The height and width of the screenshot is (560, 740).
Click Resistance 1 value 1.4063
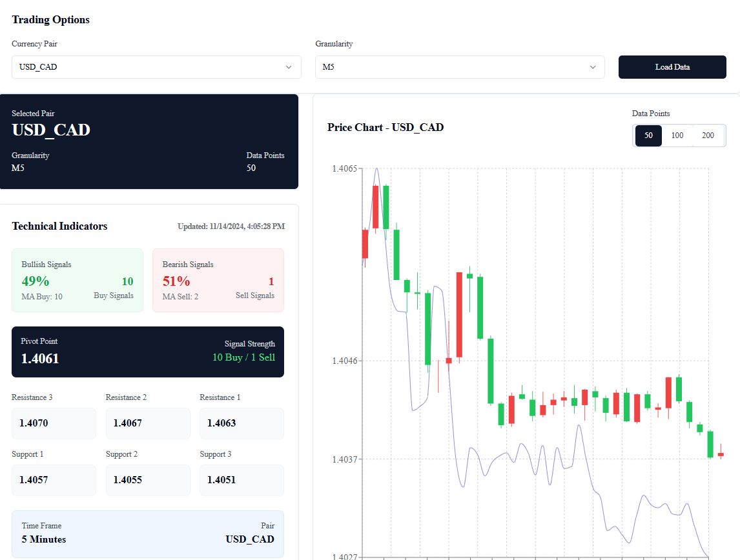click(x=242, y=423)
